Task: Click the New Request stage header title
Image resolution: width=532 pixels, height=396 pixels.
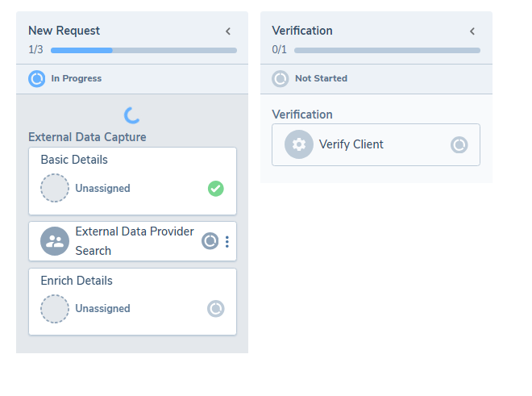Action: pyautogui.click(x=64, y=31)
